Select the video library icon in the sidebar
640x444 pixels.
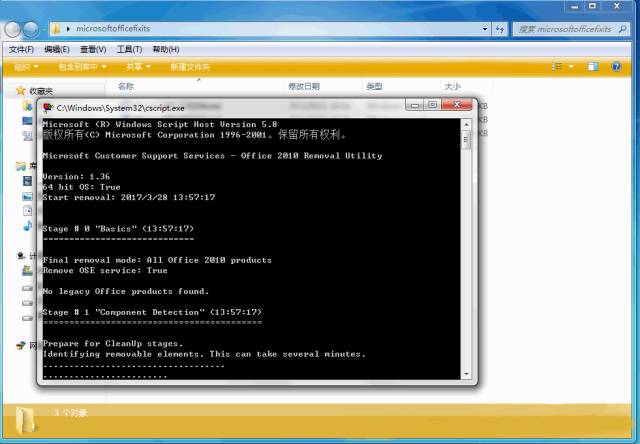point(27,181)
